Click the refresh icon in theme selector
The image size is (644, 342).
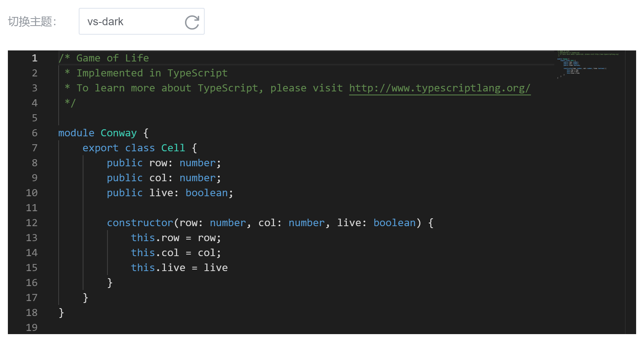point(192,22)
